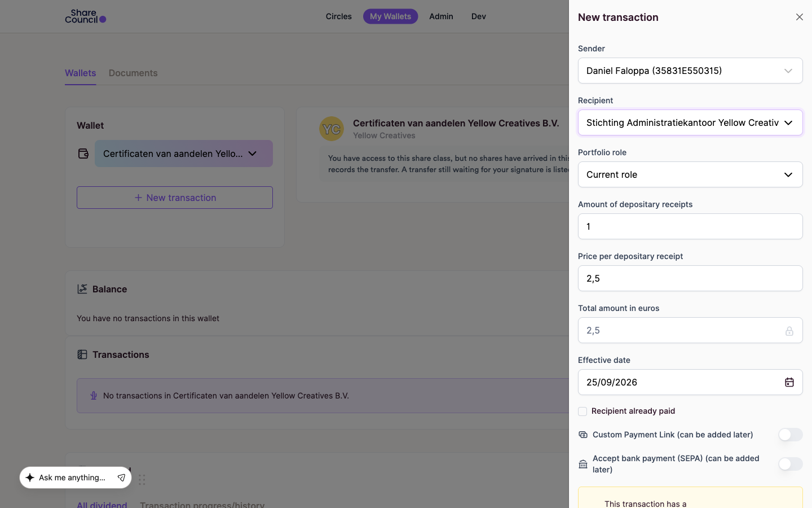Switch to the Wallets tab

(81, 73)
